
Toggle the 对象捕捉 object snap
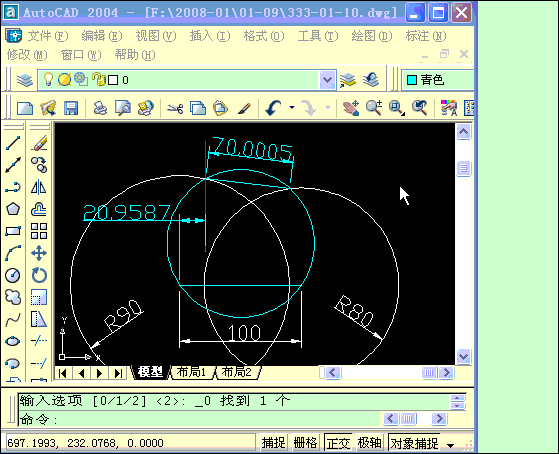pos(414,443)
